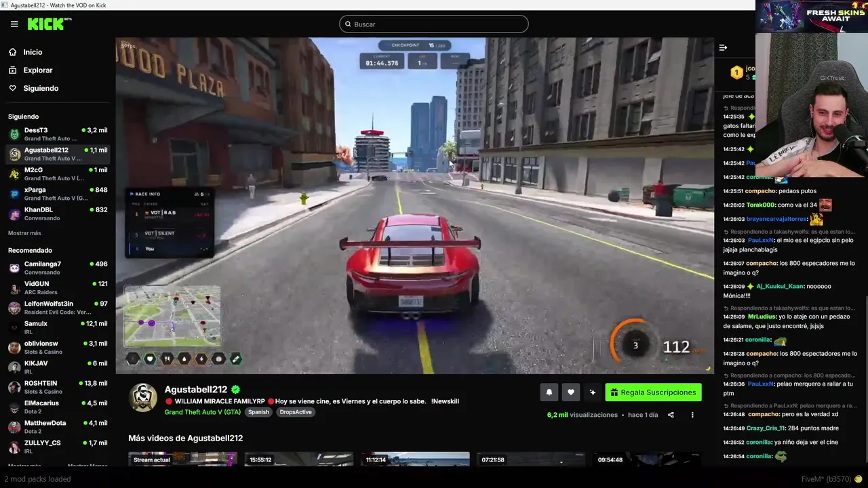Image resolution: width=868 pixels, height=488 pixels.
Task: Click the DessT3 avatar icon
Action: pyautogui.click(x=14, y=134)
